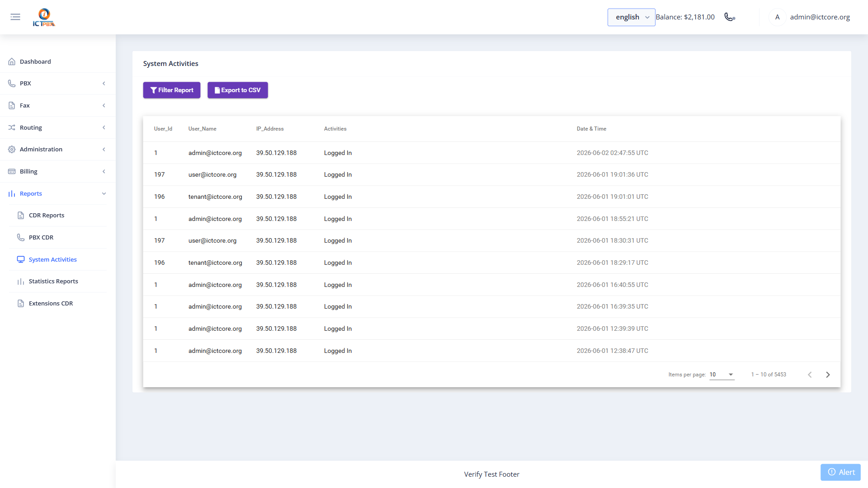Click the Dashboard home icon

(12, 61)
